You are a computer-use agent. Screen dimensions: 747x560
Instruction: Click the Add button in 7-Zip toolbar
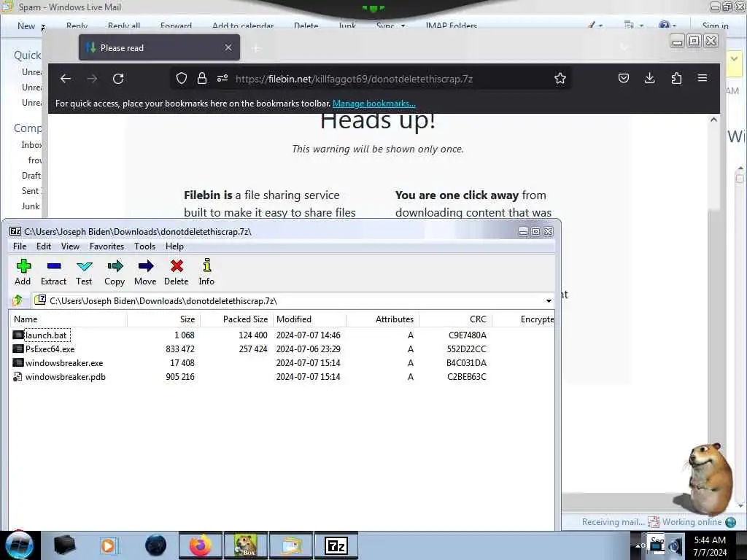click(23, 272)
